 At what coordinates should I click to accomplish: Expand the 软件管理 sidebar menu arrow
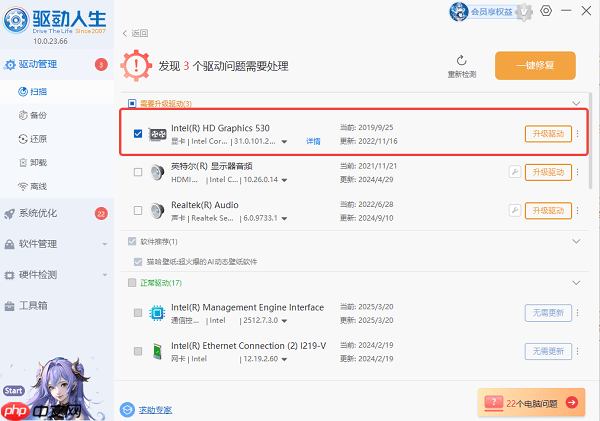pos(104,244)
